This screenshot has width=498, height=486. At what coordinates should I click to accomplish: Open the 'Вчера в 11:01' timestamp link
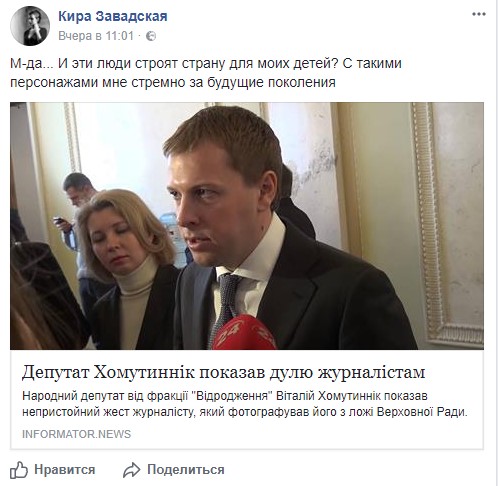[x=96, y=36]
